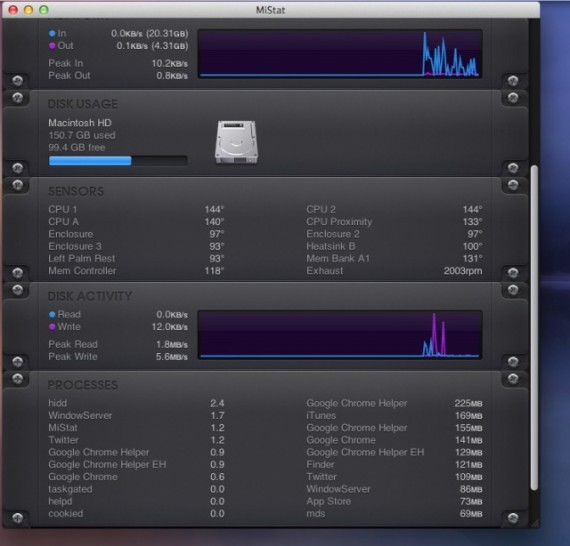The image size is (570, 546).
Task: Select the SENSORS section header
Action: [x=76, y=191]
